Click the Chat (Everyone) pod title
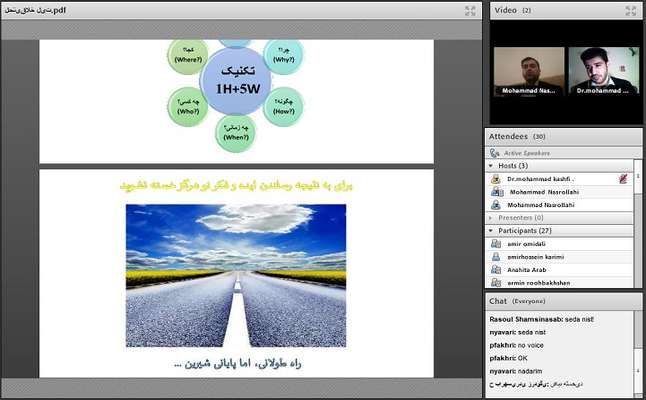 click(x=517, y=301)
